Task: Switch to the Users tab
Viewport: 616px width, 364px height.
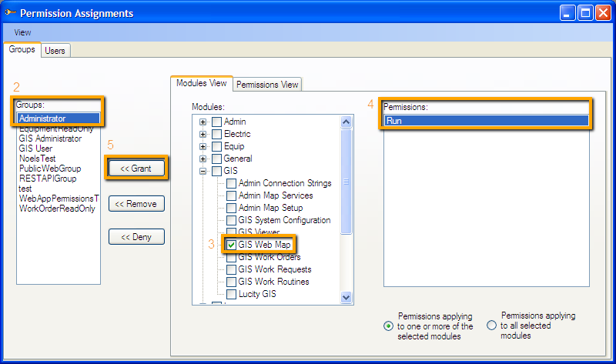Action: point(55,51)
